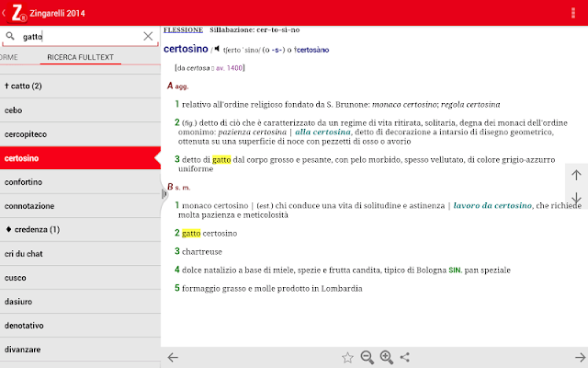Tap the SIN. synonym label
The width and height of the screenshot is (588, 368).
coord(455,270)
